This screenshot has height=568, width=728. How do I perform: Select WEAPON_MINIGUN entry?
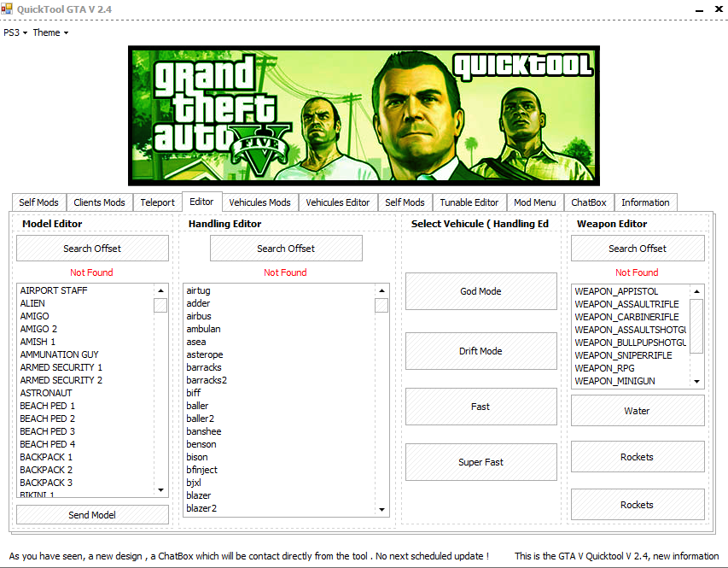tap(631, 381)
